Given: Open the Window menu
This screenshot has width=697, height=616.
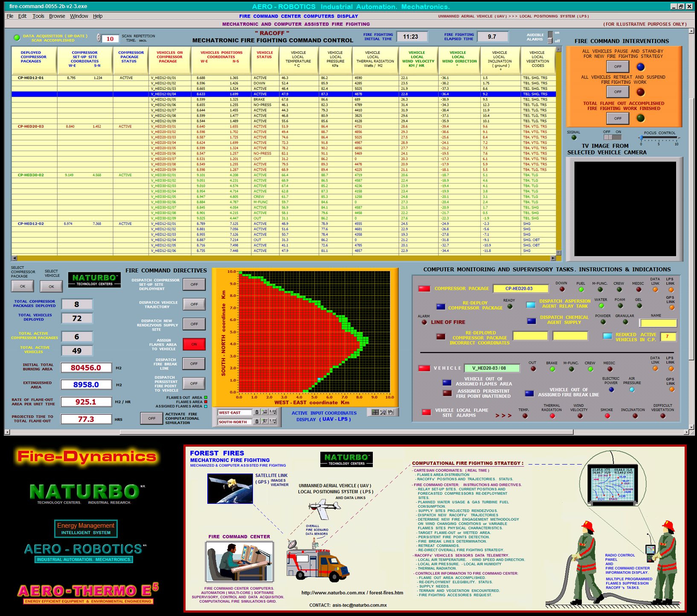Looking at the screenshot, I should point(79,16).
